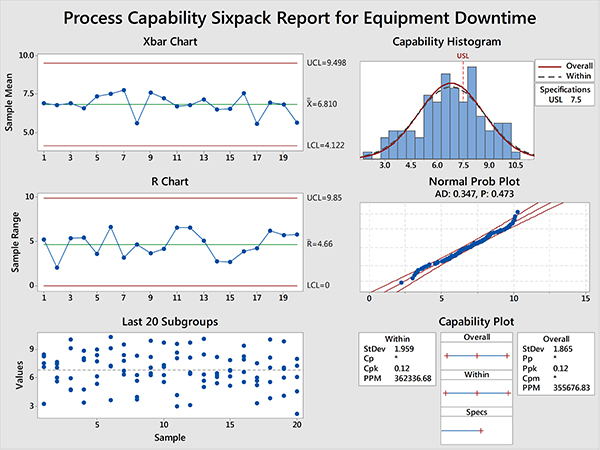Click the Xbar data point for sample 8
Viewport: 600px width, 450px height.
coord(137,123)
